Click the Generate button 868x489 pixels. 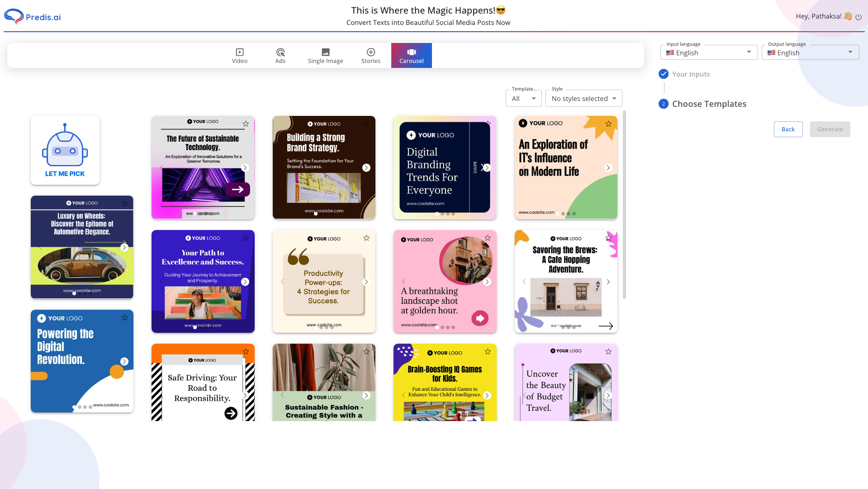pyautogui.click(x=830, y=129)
